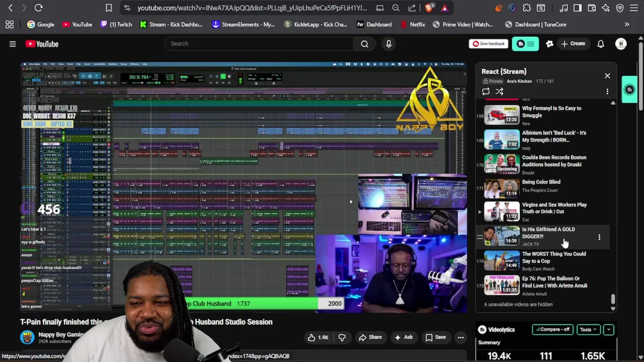The width and height of the screenshot is (644, 362).
Task: Open Brave wallet icon in toolbar
Action: pos(592,8)
